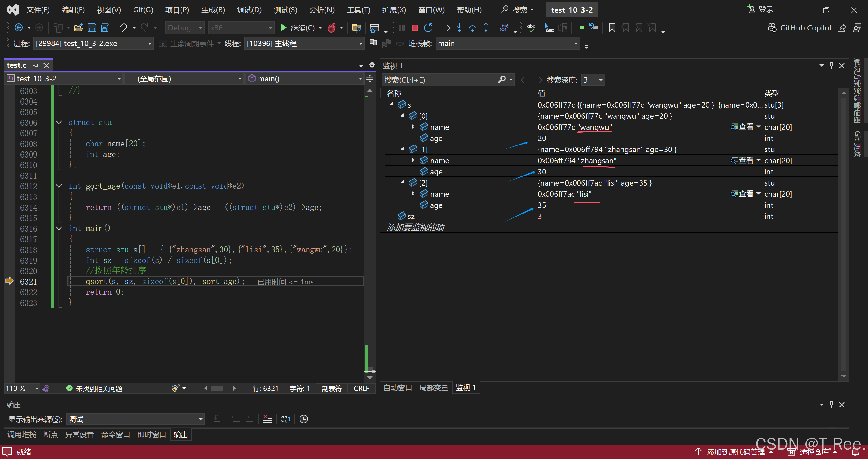Screen dimensions: 868x459
Task: Open the search depth dropdown
Action: point(601,80)
